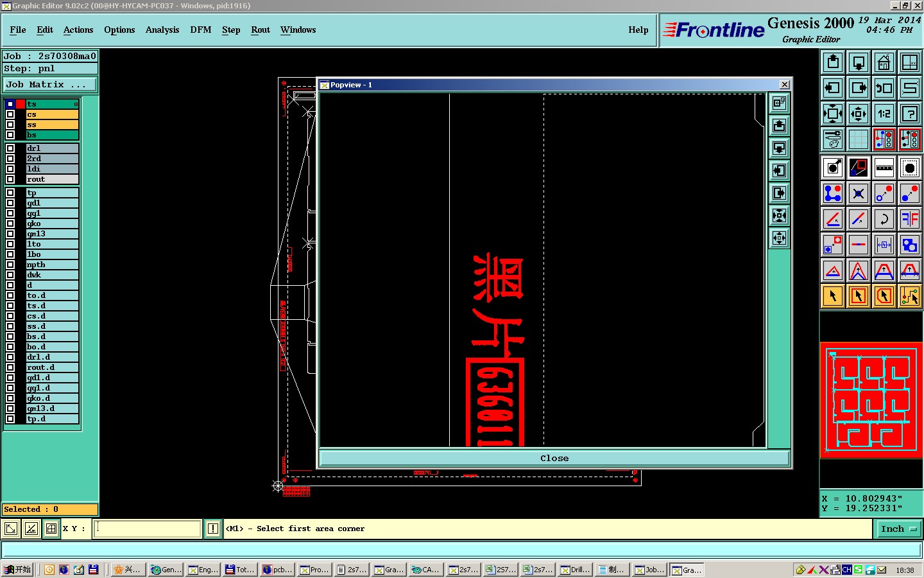Click the top icon in Popview side toolbar
Image resolution: width=924 pixels, height=578 pixels.
(x=779, y=103)
